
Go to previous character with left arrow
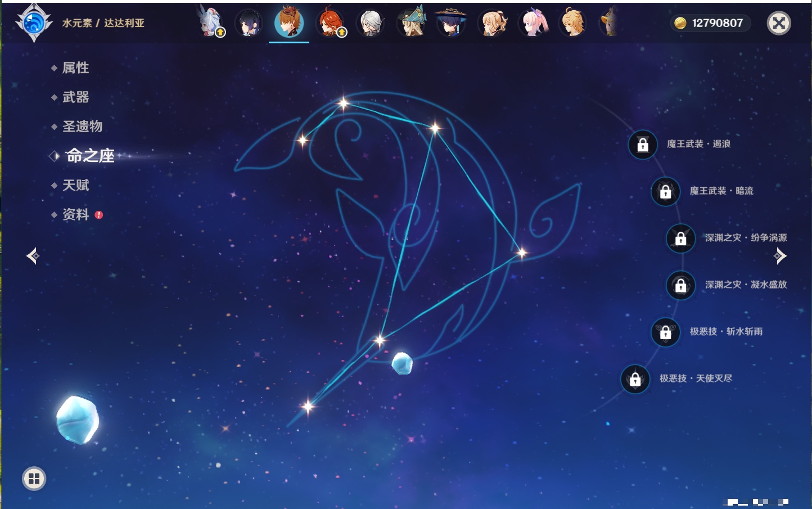point(33,256)
